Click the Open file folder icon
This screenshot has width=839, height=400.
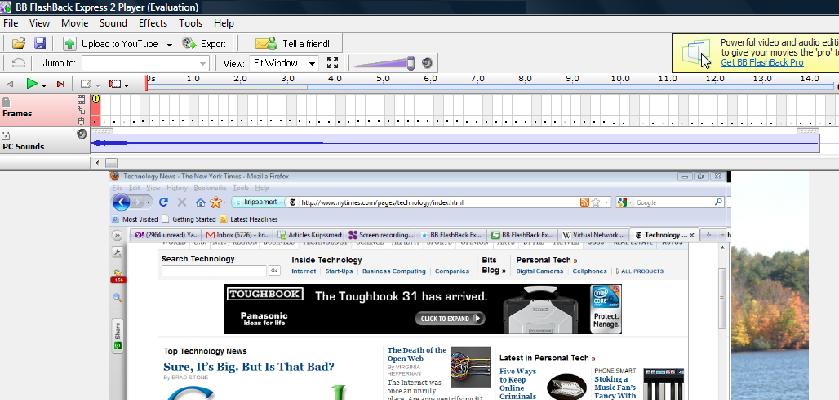pyautogui.click(x=18, y=44)
